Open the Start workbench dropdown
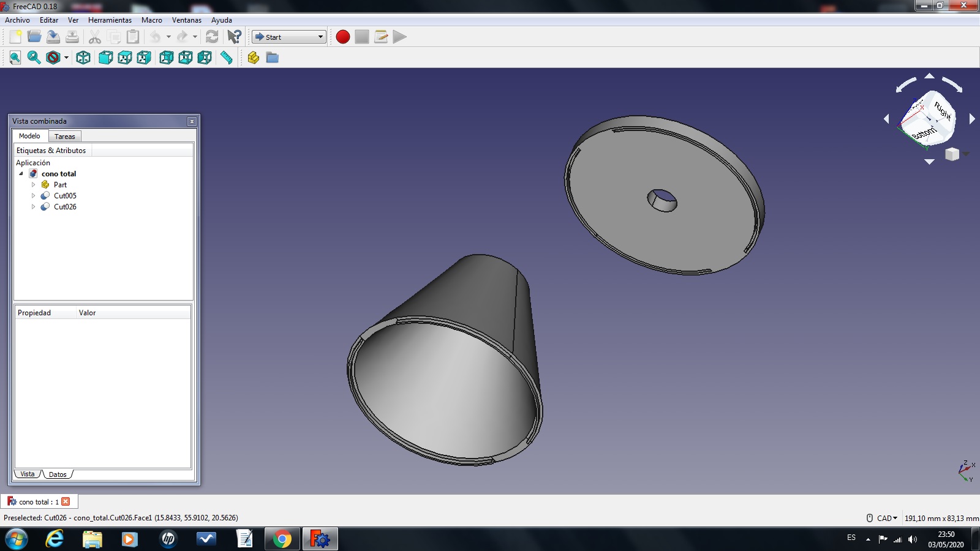The image size is (980, 551). (x=289, y=37)
